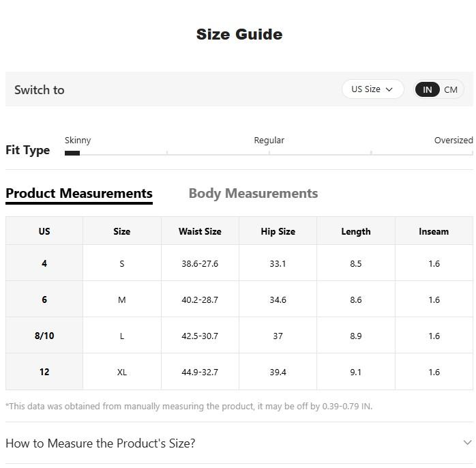Select the XL size cell
The image size is (476, 468).
[x=122, y=372]
